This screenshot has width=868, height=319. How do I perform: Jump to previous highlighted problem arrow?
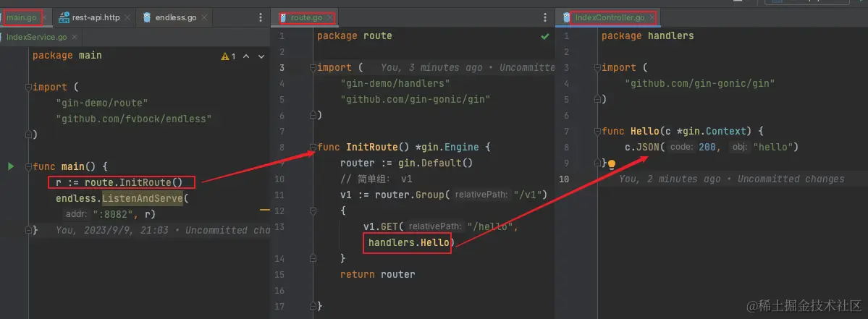[x=247, y=56]
